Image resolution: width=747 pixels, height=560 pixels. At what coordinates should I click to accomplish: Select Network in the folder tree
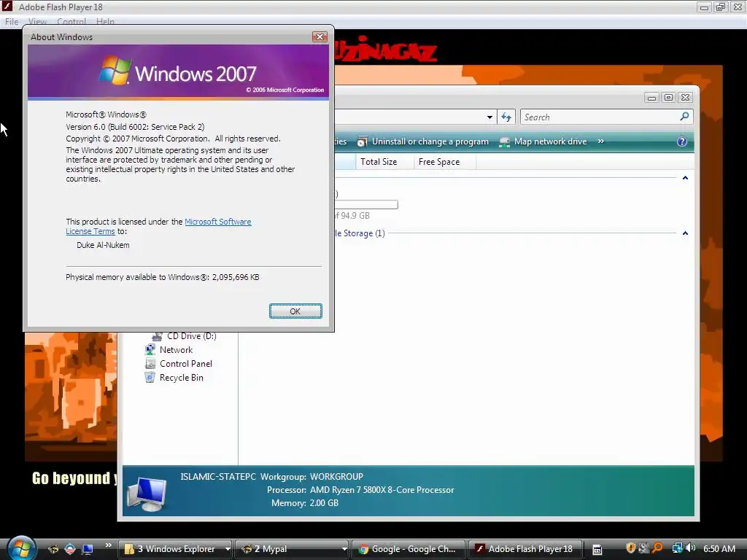click(177, 350)
